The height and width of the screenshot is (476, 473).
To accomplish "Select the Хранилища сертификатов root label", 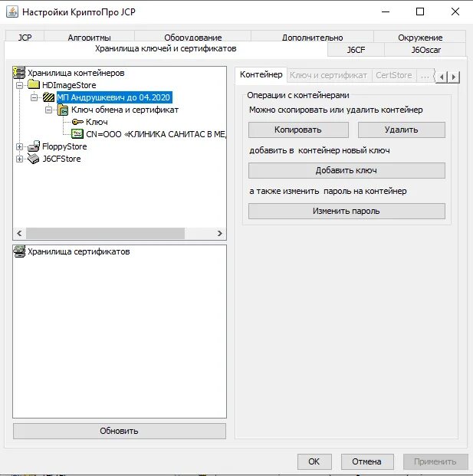I will [x=79, y=251].
